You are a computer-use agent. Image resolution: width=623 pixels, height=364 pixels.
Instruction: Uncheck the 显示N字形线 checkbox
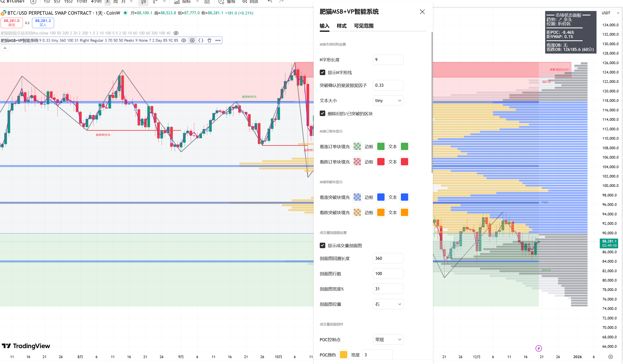(x=322, y=72)
